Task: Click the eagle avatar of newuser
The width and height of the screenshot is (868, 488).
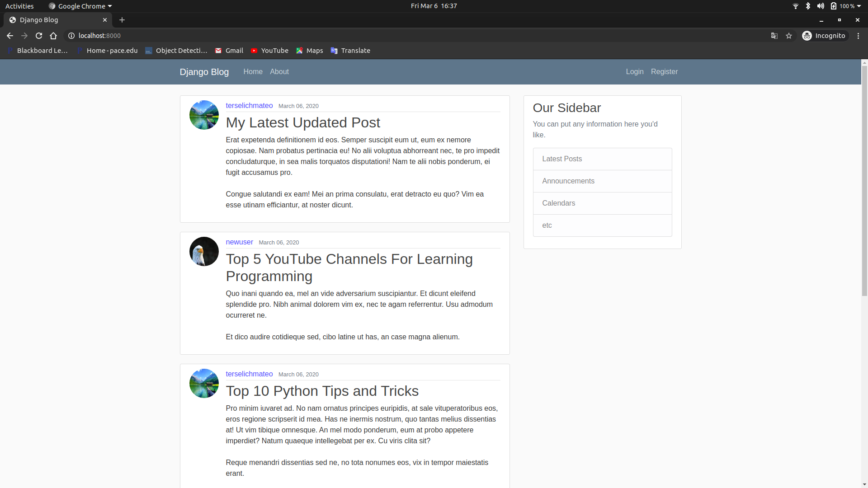Action: tap(204, 251)
